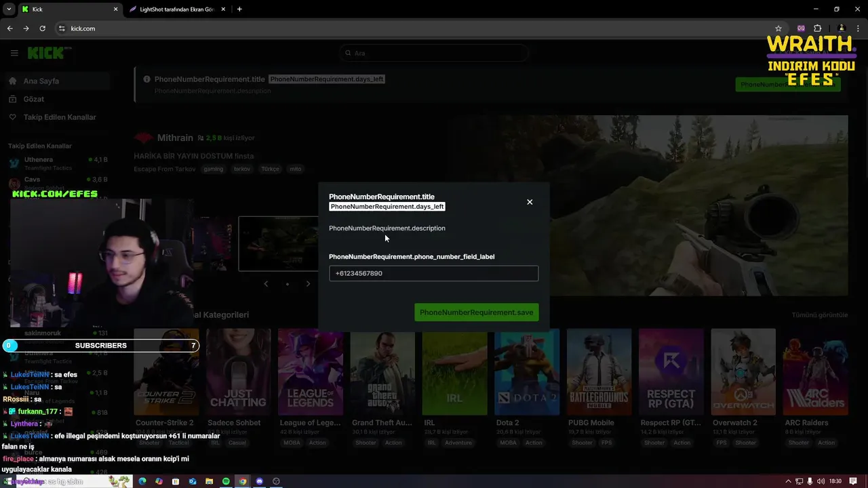Go to previous featured stream arrow
868x488 pixels.
(266, 284)
